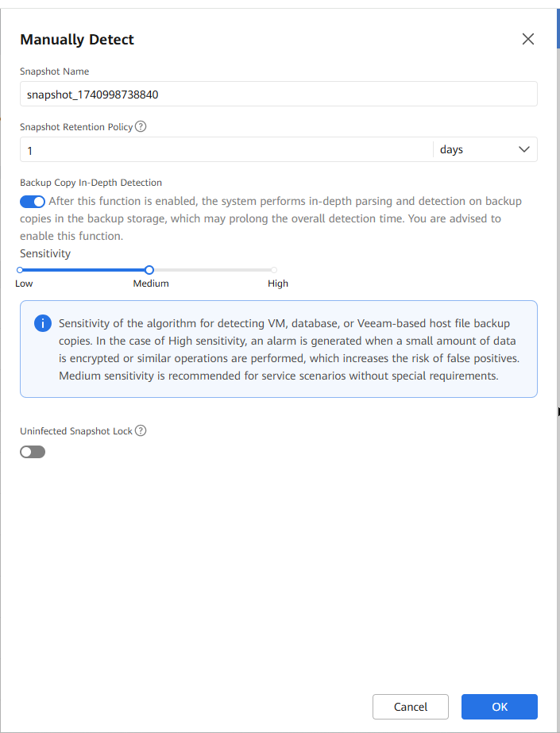Click the Snapshot Retention Policy help icon

point(141,126)
